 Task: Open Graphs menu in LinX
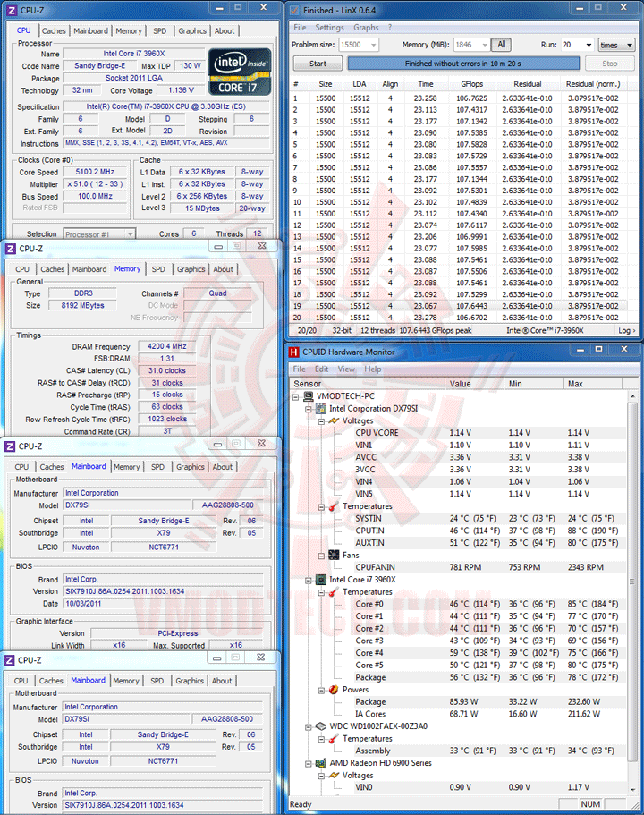(366, 28)
